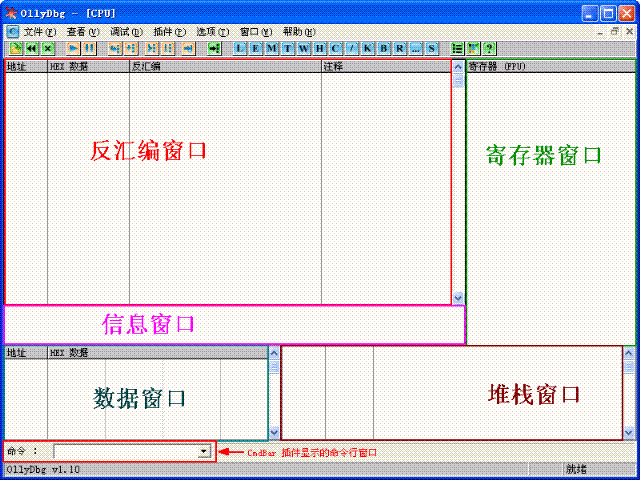
Task: Click into the 命令 command input field
Action: pos(126,451)
